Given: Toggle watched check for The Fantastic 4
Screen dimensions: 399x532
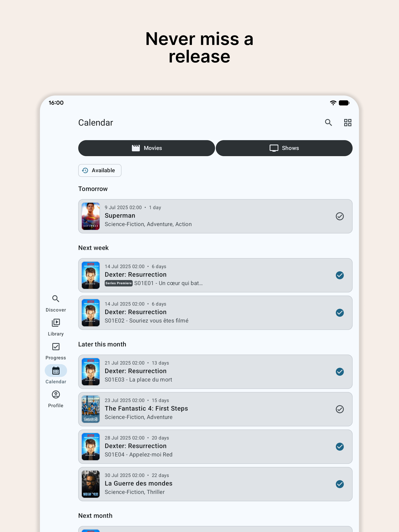Looking at the screenshot, I should [x=340, y=409].
